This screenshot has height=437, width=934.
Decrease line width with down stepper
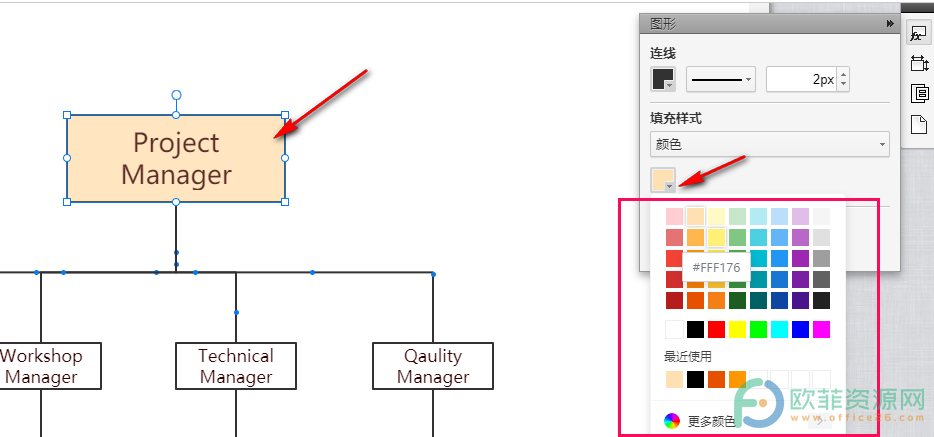click(843, 85)
